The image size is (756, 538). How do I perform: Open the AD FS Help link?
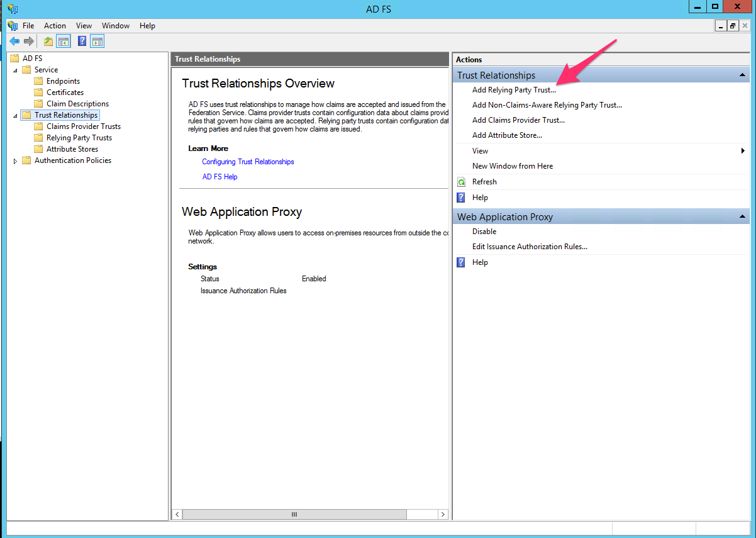point(220,177)
